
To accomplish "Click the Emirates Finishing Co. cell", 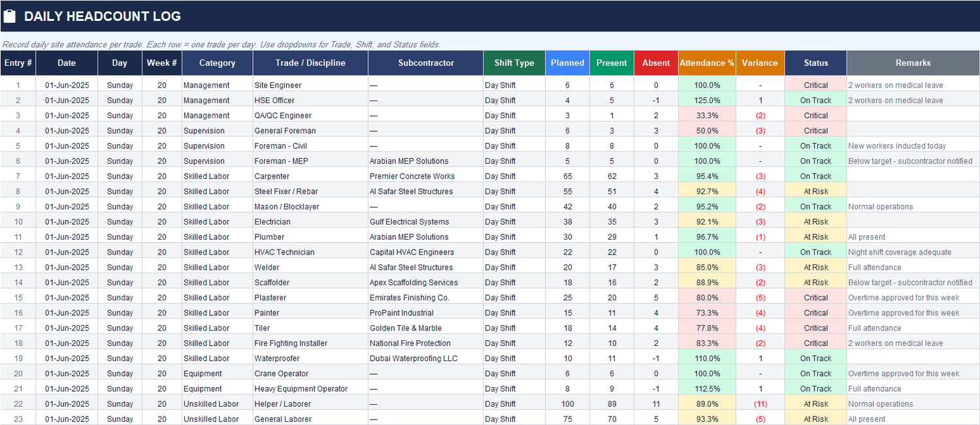I will [426, 298].
